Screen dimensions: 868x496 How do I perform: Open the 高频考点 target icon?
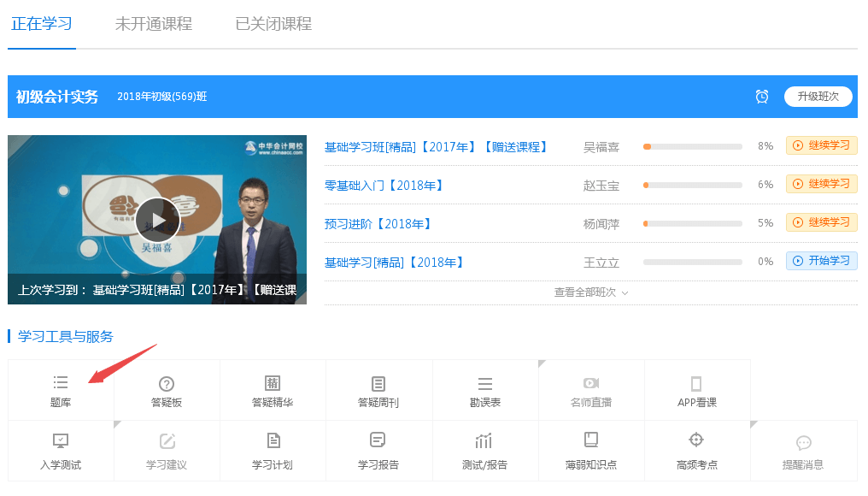pos(696,440)
